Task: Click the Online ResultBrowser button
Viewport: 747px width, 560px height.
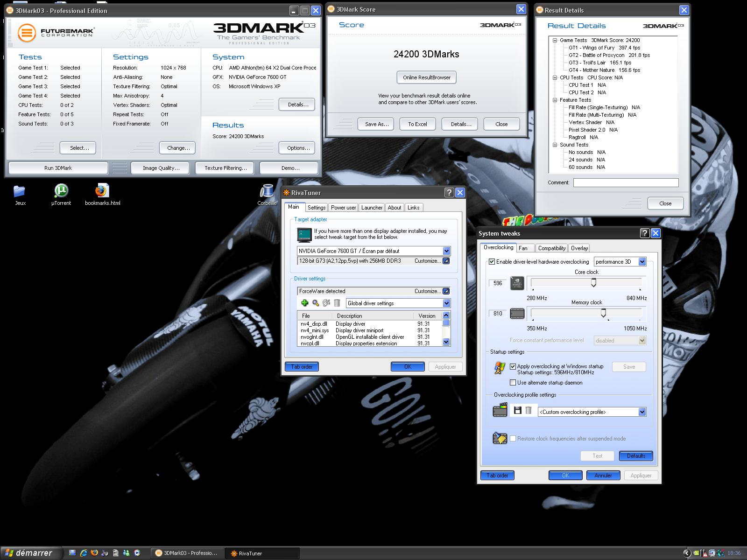Action: tap(427, 77)
